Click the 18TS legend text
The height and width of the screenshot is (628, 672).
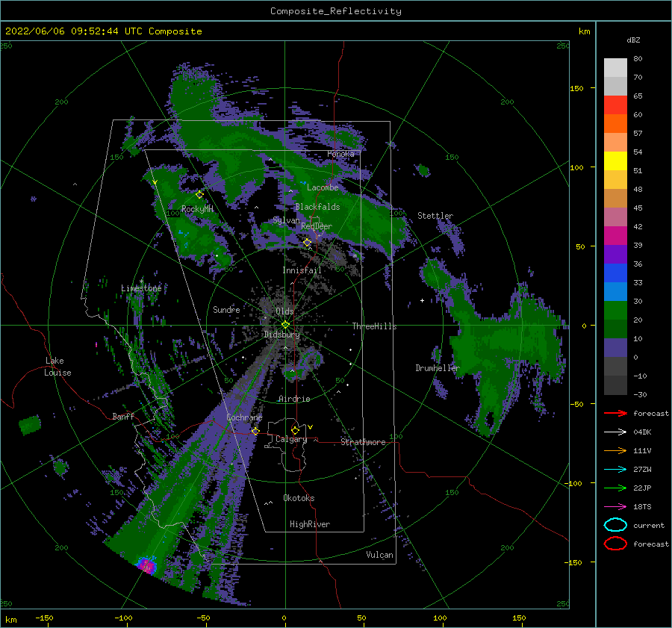(642, 507)
